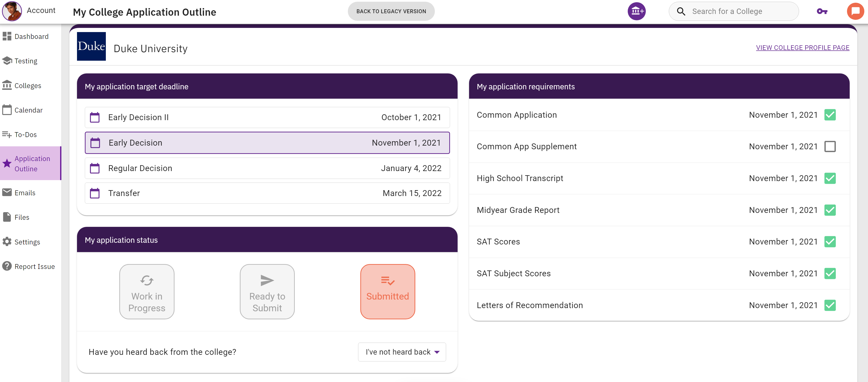Click the Duke University heading

tap(150, 49)
